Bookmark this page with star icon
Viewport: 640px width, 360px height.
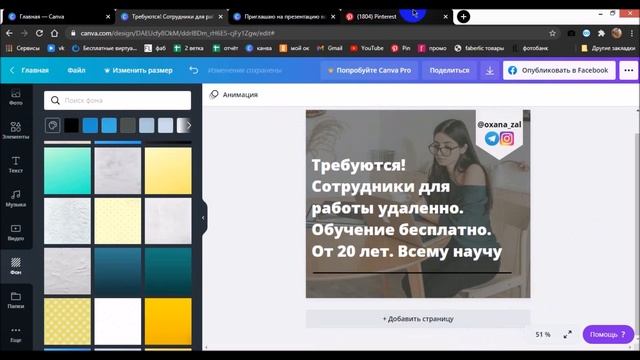(552, 33)
